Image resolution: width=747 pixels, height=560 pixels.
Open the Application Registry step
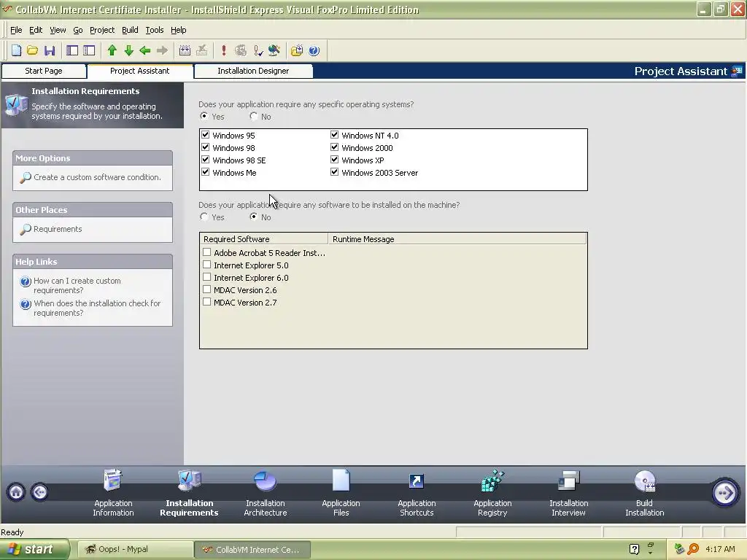pyautogui.click(x=492, y=493)
